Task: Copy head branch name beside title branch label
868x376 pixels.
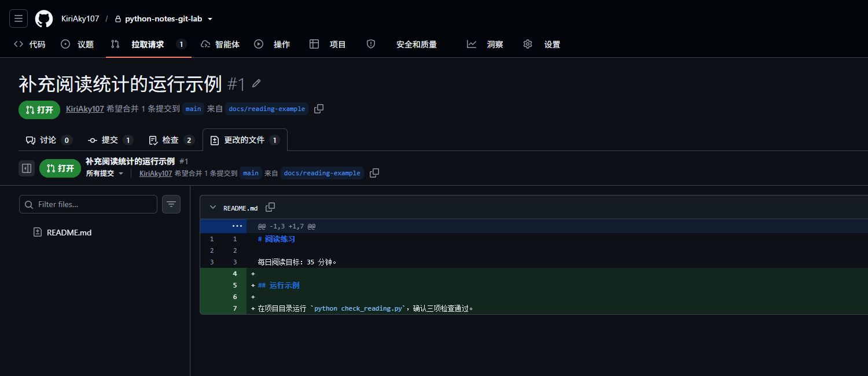Action: point(318,109)
